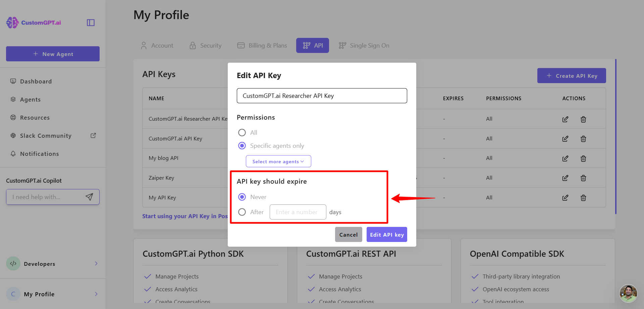Click the My Profile avatar icon
This screenshot has height=309, width=644.
coord(13,294)
